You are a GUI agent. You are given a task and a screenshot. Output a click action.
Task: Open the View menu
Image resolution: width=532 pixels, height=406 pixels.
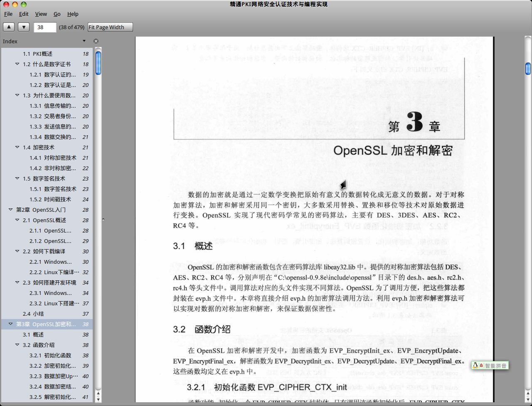(x=41, y=14)
